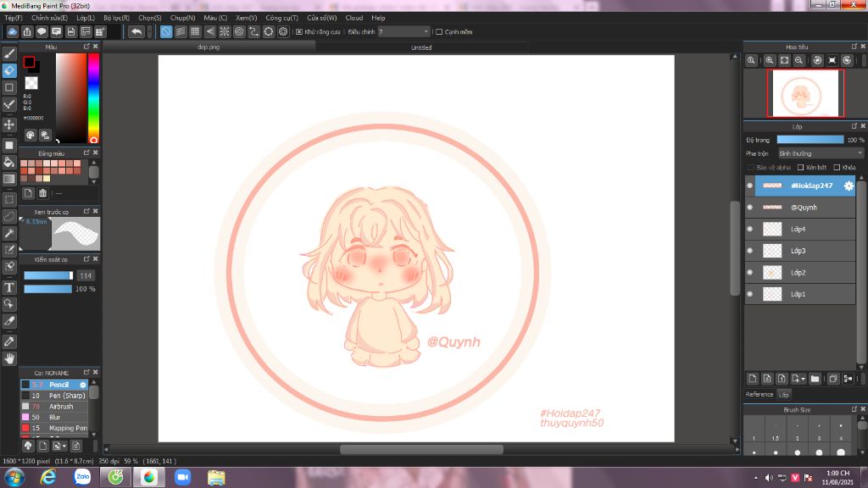
Task: Select the Lasso tool
Action: (8, 216)
